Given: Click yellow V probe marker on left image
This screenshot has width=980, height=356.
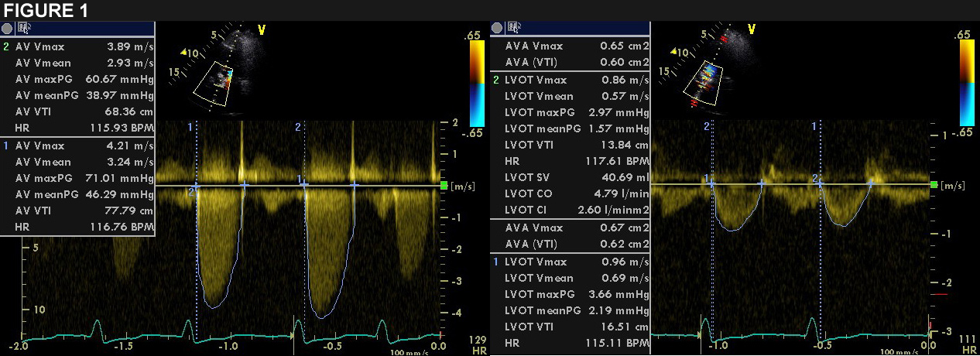Looking at the screenshot, I should point(262,30).
